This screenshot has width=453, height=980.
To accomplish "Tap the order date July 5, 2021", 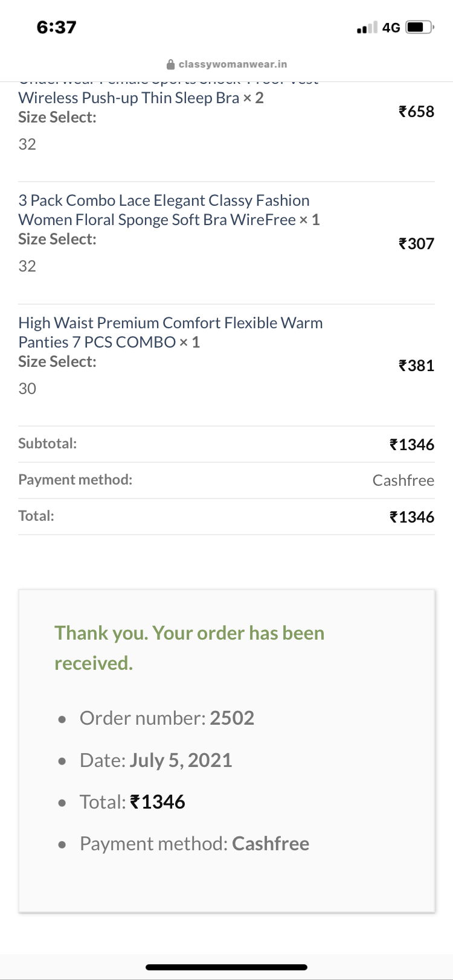I will (181, 760).
